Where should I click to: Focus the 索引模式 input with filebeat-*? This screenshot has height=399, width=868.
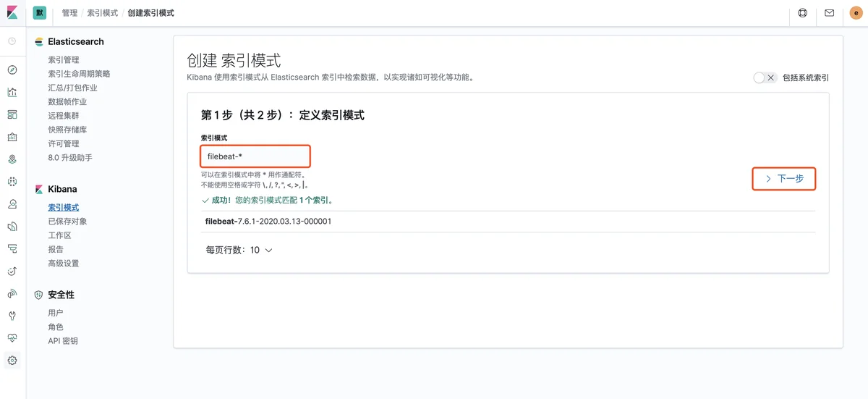255,156
